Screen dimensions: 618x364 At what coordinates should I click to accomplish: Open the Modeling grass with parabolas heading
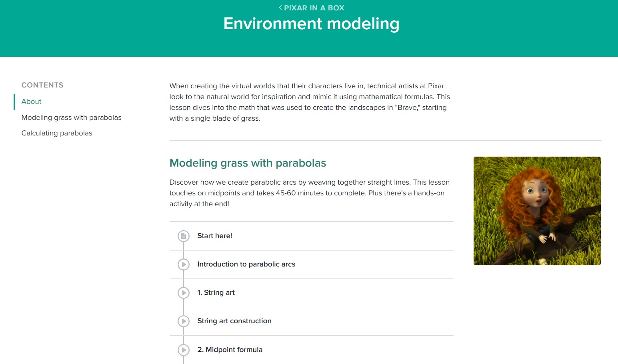click(x=248, y=163)
